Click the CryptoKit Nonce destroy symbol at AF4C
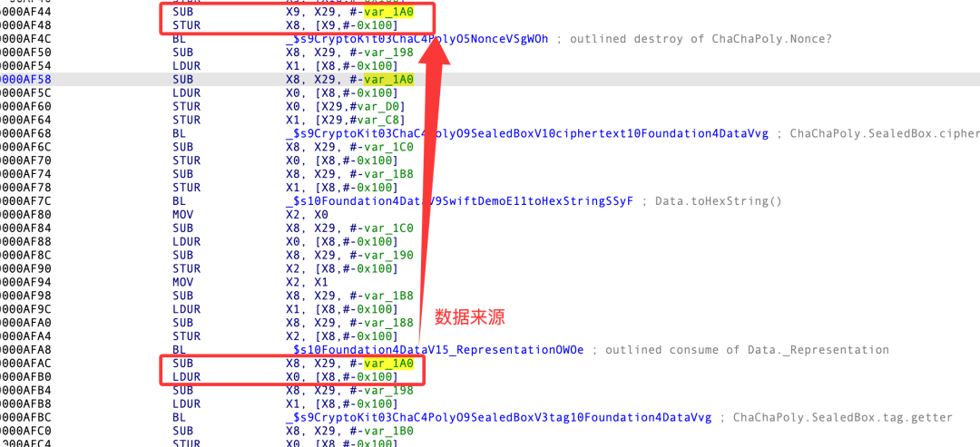The width and height of the screenshot is (980, 447). [416, 39]
